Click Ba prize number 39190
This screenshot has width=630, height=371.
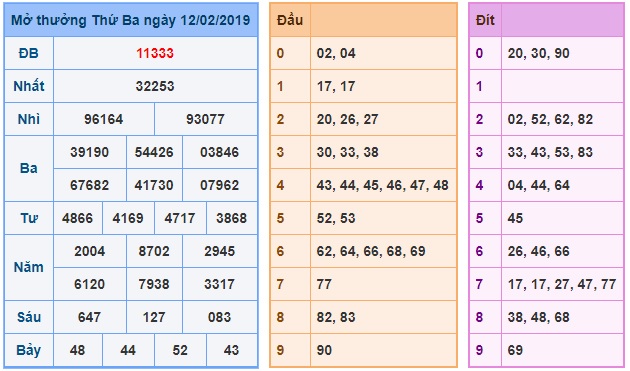pos(90,152)
